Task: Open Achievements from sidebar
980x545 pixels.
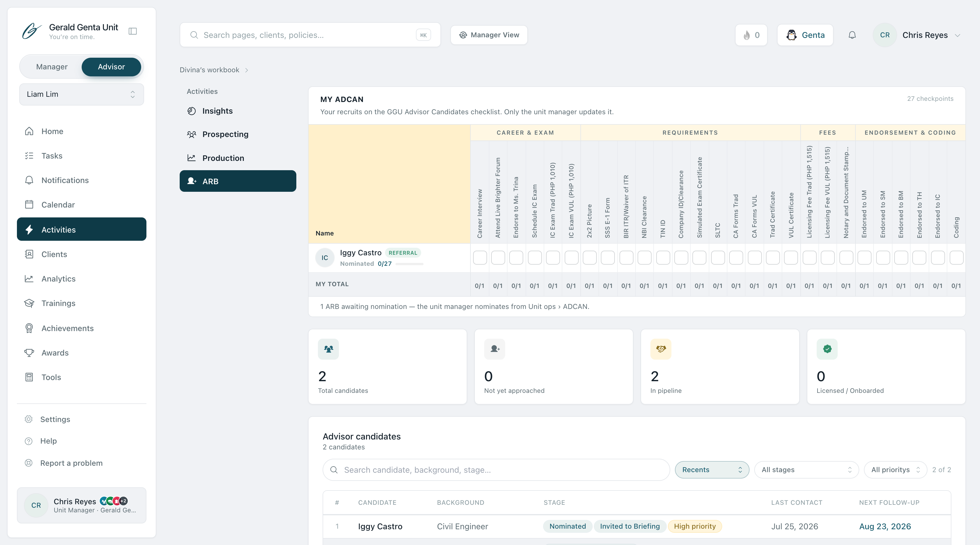Action: point(81,328)
